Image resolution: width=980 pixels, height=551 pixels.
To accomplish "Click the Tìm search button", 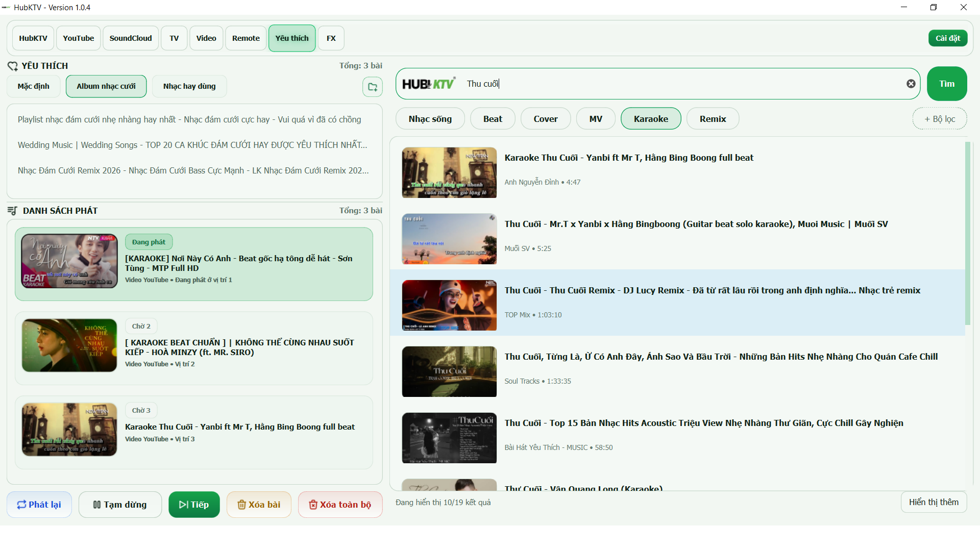I will pos(947,84).
